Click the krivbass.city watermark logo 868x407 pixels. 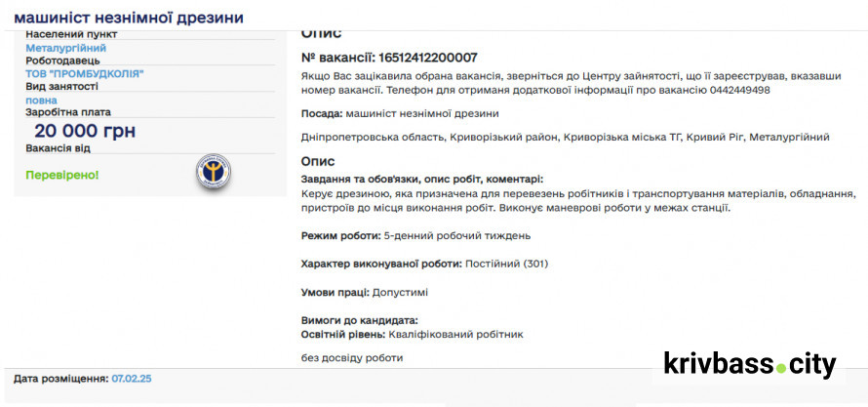[x=749, y=365]
